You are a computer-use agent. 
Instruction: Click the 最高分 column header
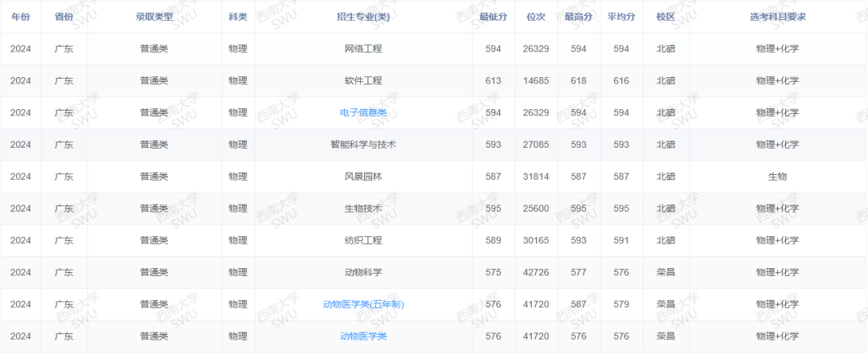[x=579, y=17]
